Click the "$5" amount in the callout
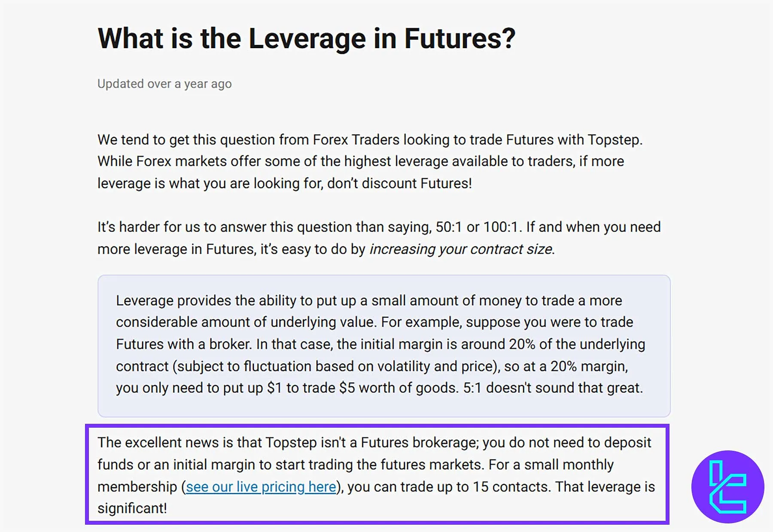The height and width of the screenshot is (532, 773). pyautogui.click(x=347, y=388)
